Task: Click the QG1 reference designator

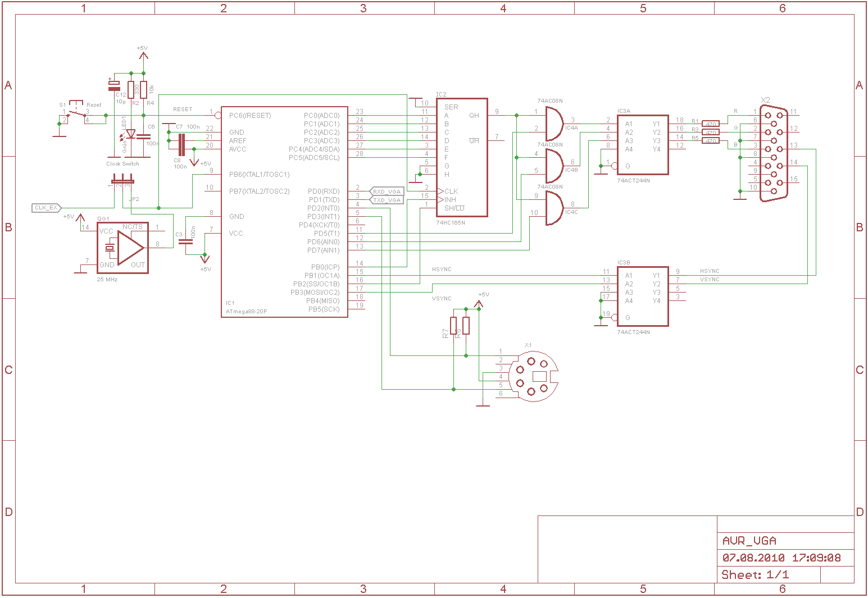Action: [x=103, y=219]
